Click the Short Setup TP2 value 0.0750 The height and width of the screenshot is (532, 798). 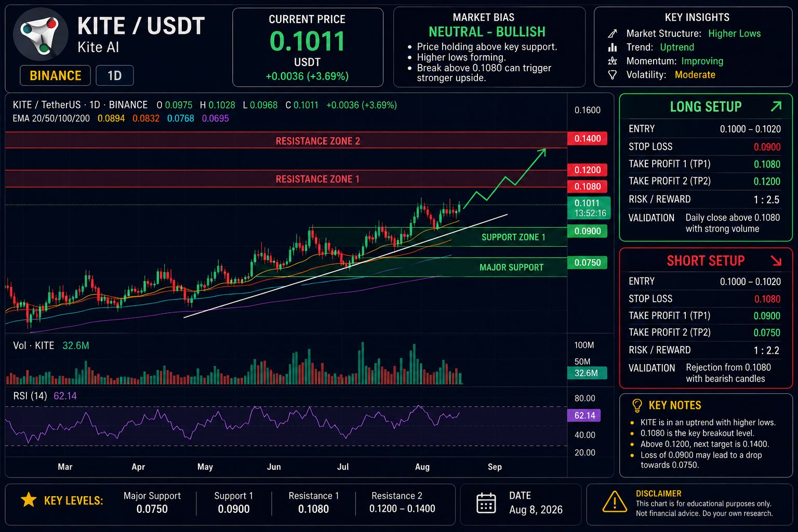[x=767, y=332]
